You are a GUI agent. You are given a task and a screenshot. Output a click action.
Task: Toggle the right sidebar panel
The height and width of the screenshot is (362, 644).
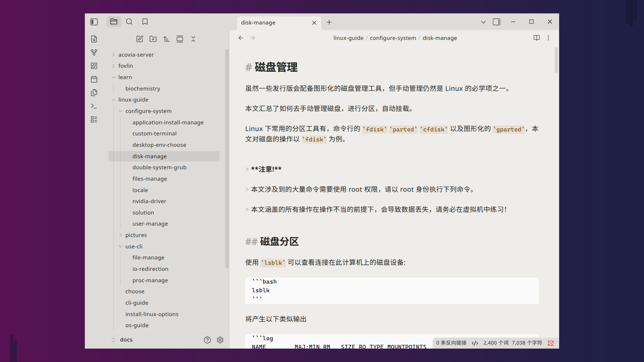[x=496, y=22]
